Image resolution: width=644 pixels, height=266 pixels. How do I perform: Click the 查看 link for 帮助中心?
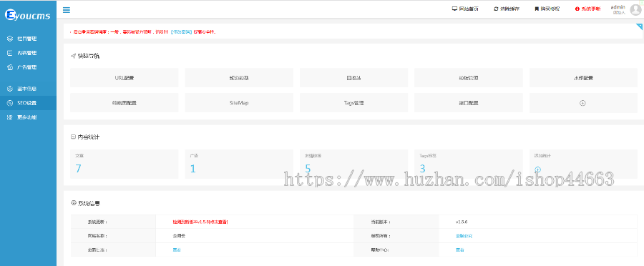460,250
